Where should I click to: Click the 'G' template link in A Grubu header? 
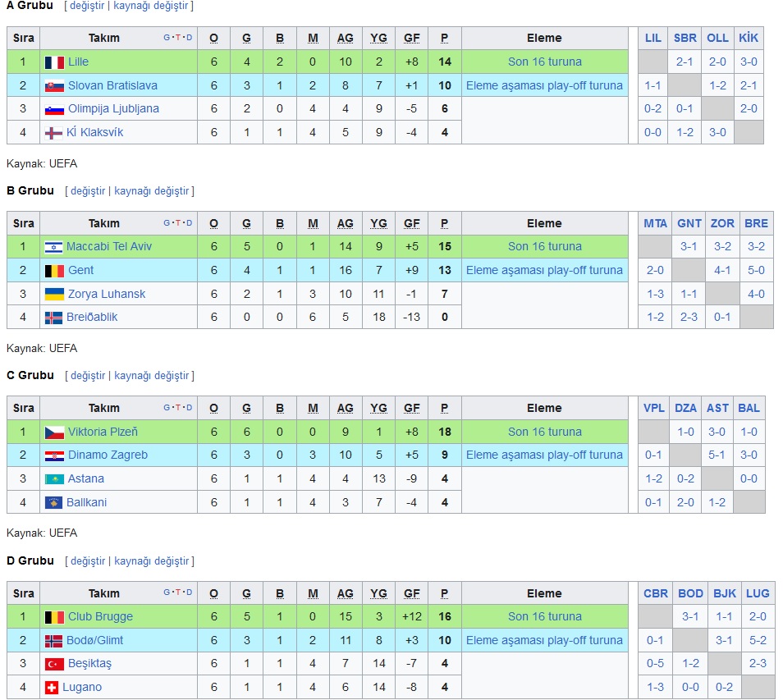coord(167,38)
